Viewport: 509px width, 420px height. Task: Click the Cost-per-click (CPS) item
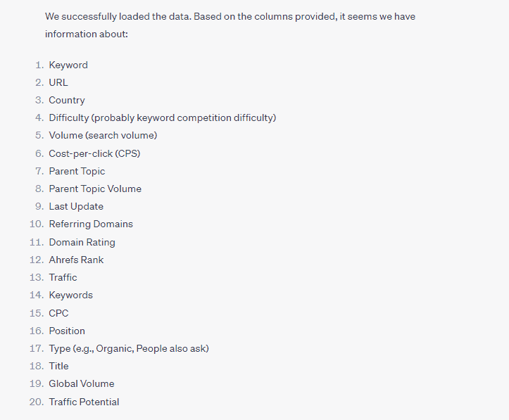[x=94, y=153]
